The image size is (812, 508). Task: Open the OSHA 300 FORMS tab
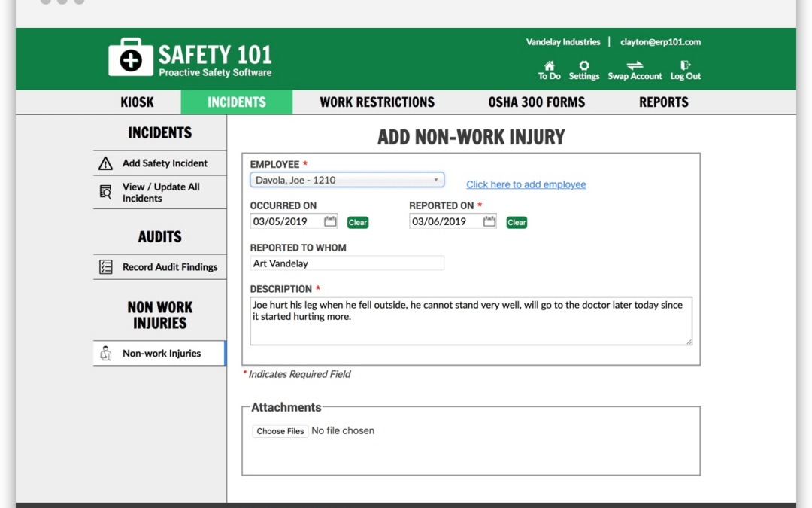(537, 102)
